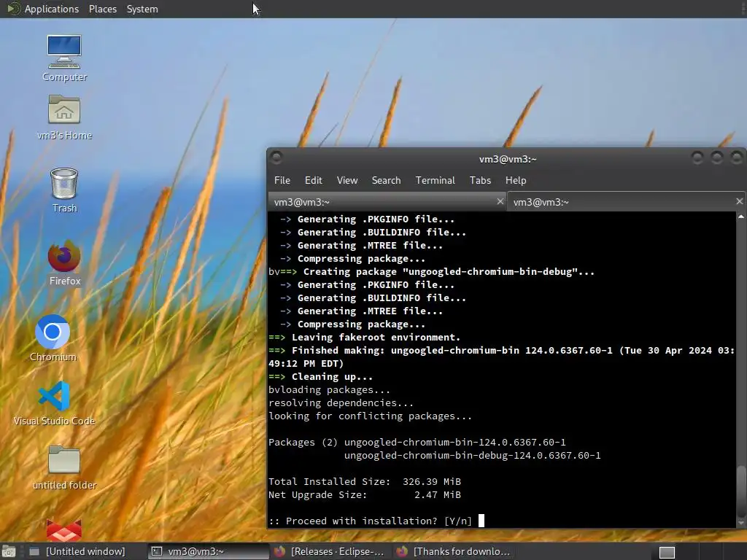The width and height of the screenshot is (747, 560).
Task: Click the show desktop button in taskbar
Action: pyautogui.click(x=8, y=551)
